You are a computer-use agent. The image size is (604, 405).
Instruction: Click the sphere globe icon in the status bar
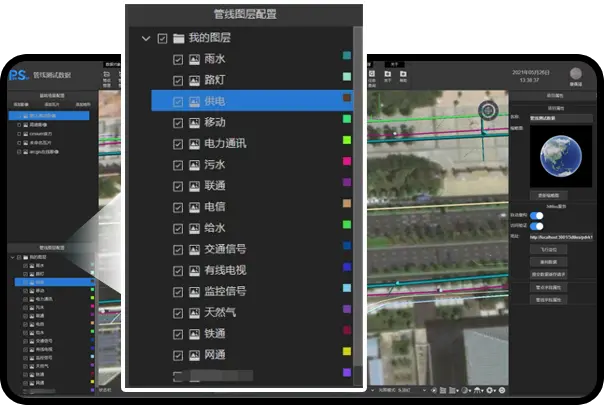click(x=465, y=390)
